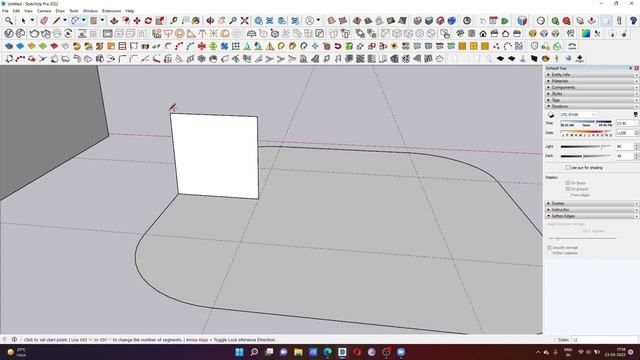
Task: Open the View menu
Action: coord(28,11)
